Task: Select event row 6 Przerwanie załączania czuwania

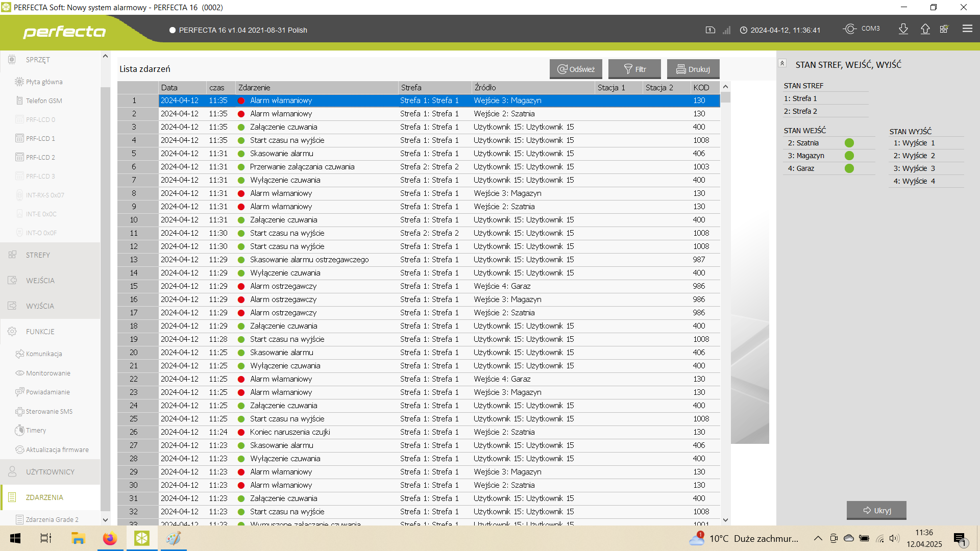Action: [302, 167]
